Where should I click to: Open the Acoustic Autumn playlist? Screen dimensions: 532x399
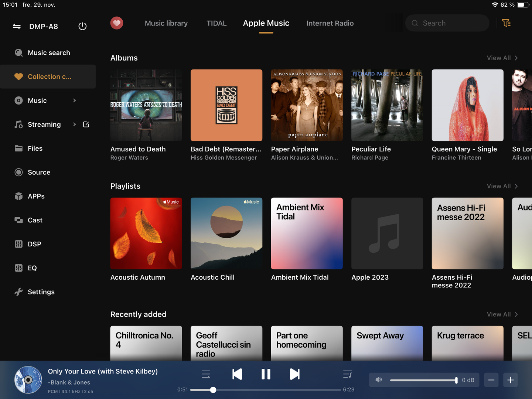click(146, 233)
